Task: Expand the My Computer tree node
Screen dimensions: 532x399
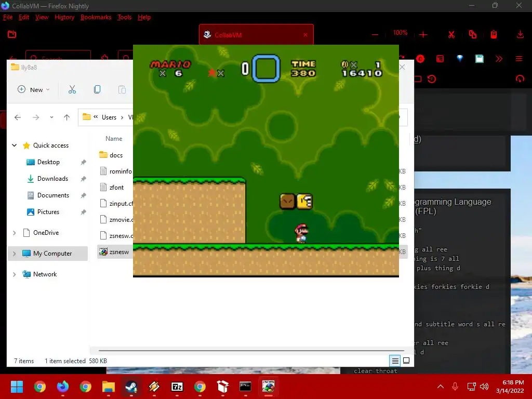Action: click(14, 254)
